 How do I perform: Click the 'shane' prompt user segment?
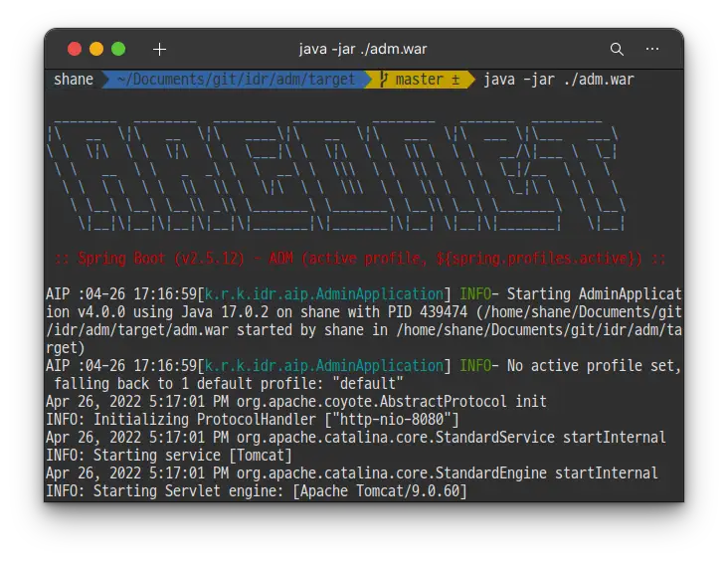[x=74, y=80]
